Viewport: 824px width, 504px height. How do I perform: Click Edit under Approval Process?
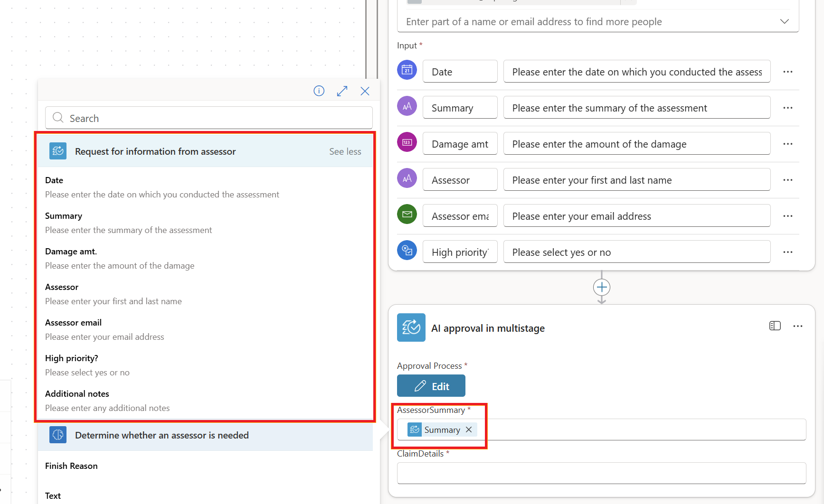tap(431, 385)
